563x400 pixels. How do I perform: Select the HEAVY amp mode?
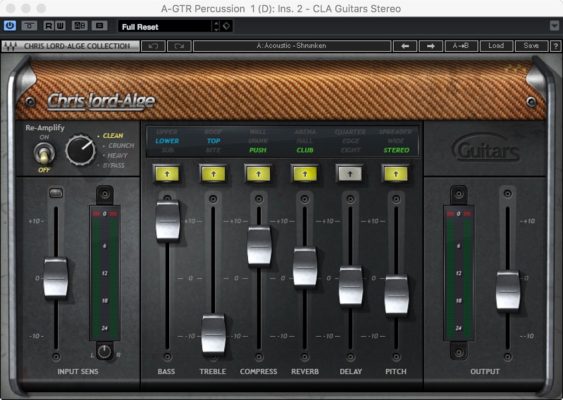pos(117,156)
